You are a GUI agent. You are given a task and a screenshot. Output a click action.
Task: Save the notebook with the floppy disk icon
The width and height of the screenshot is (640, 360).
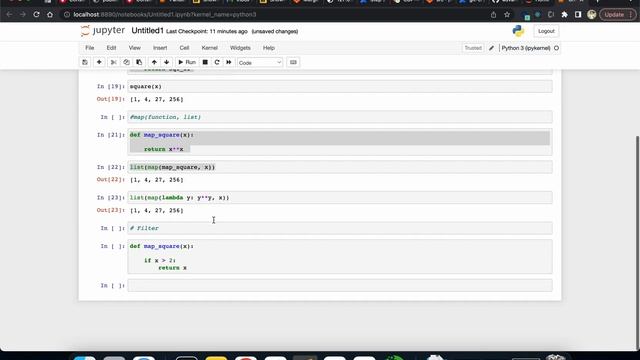(x=85, y=62)
